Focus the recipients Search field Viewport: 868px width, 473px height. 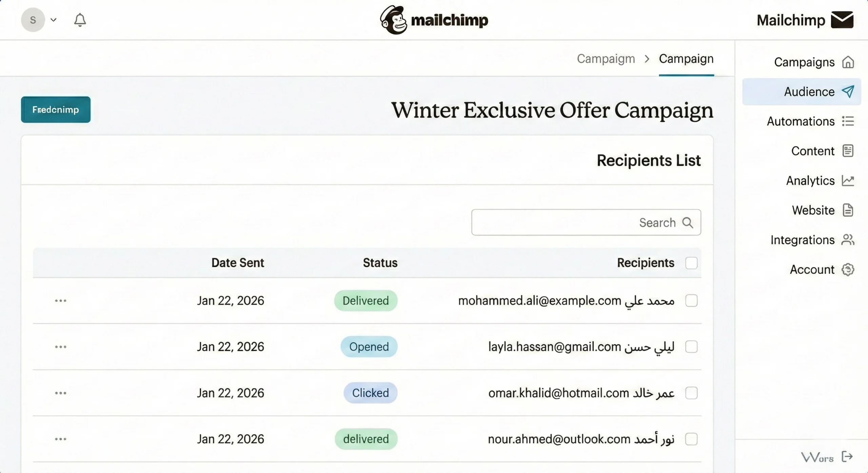[576, 223]
